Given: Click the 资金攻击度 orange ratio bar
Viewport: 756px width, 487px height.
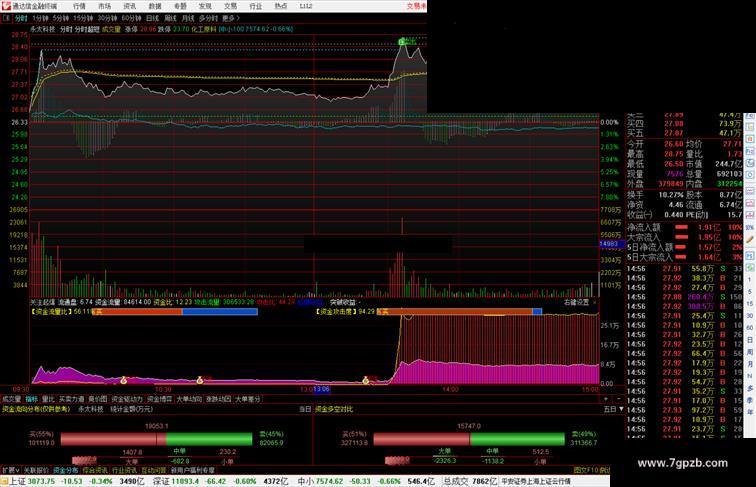Looking at the screenshot, I should tap(459, 312).
